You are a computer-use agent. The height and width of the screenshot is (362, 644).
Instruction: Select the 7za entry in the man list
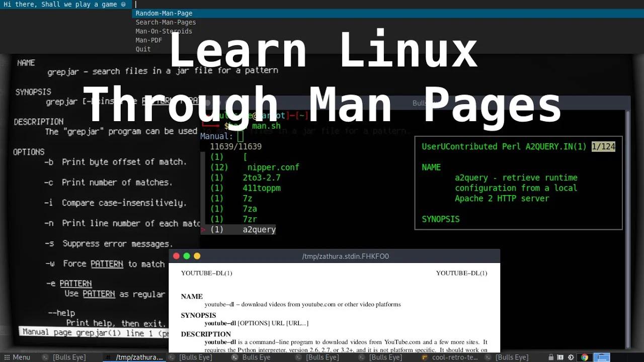pyautogui.click(x=250, y=209)
